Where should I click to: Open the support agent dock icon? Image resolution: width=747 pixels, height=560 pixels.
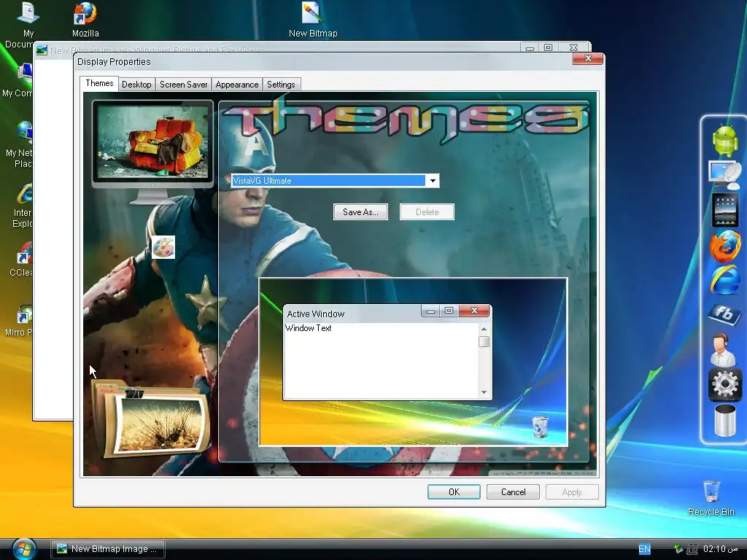click(x=723, y=350)
